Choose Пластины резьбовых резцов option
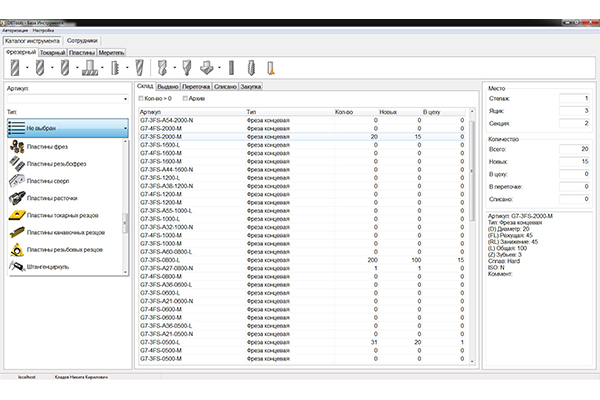Image resolution: width=600 pixels, height=400 pixels. (66, 250)
